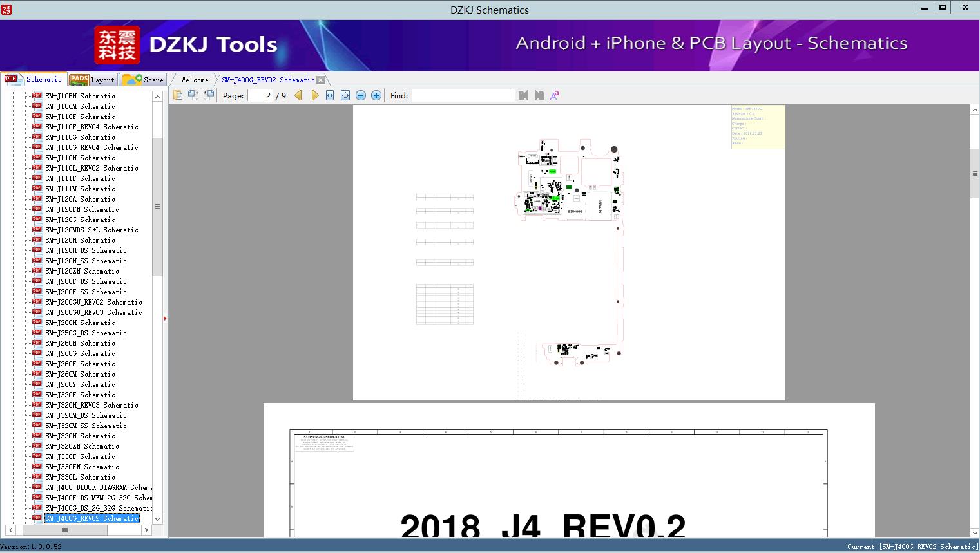Click the DZKJ app icon in the title bar
The image size is (980, 553).
point(6,9)
